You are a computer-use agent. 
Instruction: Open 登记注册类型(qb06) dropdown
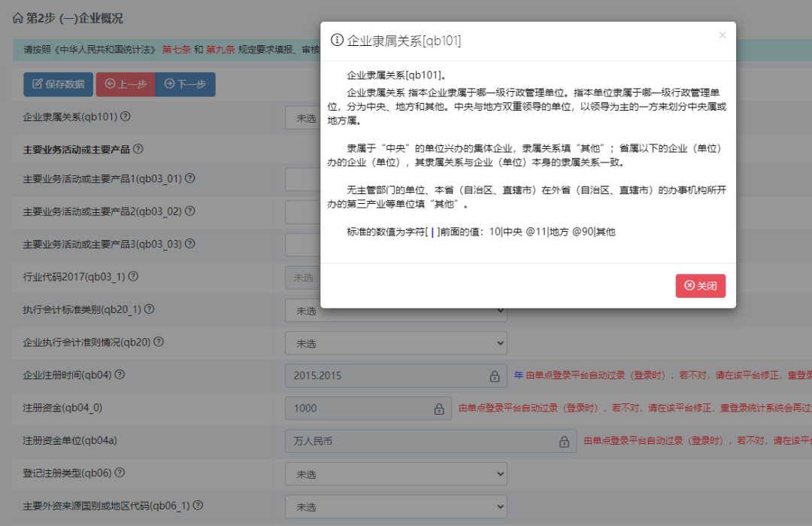[x=395, y=473]
